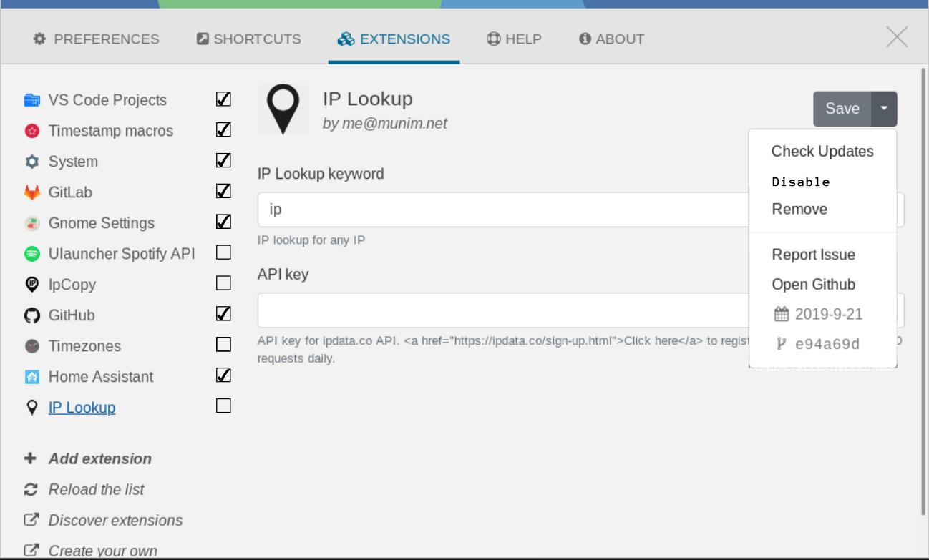This screenshot has height=560, width=929.
Task: Click the Timezones clock icon
Action: (x=32, y=345)
